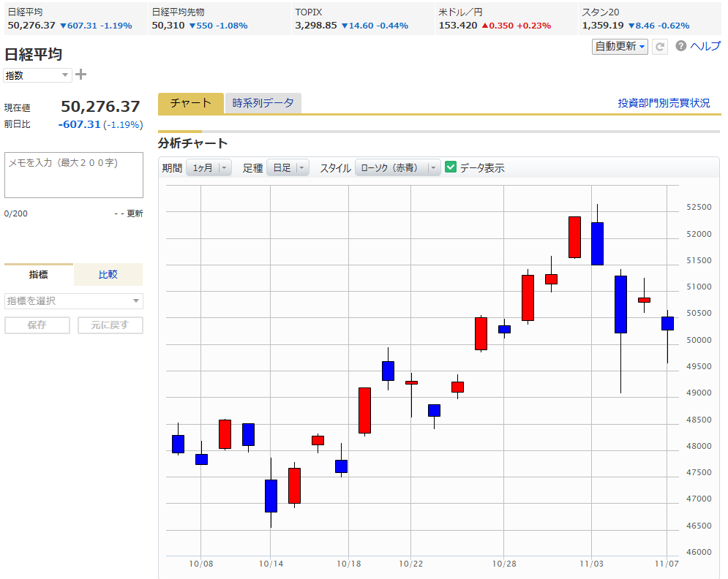Open the 足種 日足 dropdown

click(x=288, y=168)
